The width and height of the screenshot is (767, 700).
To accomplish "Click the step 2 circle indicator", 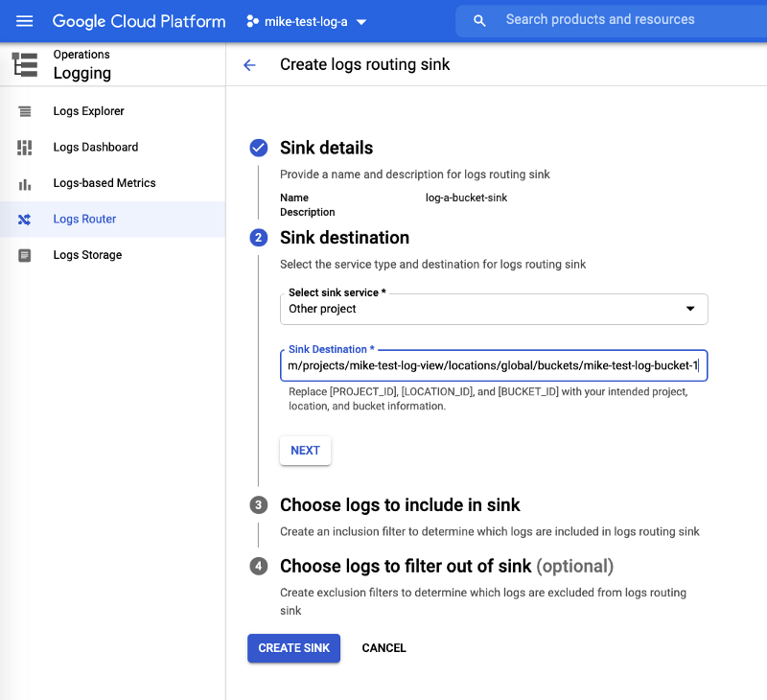I will click(259, 238).
